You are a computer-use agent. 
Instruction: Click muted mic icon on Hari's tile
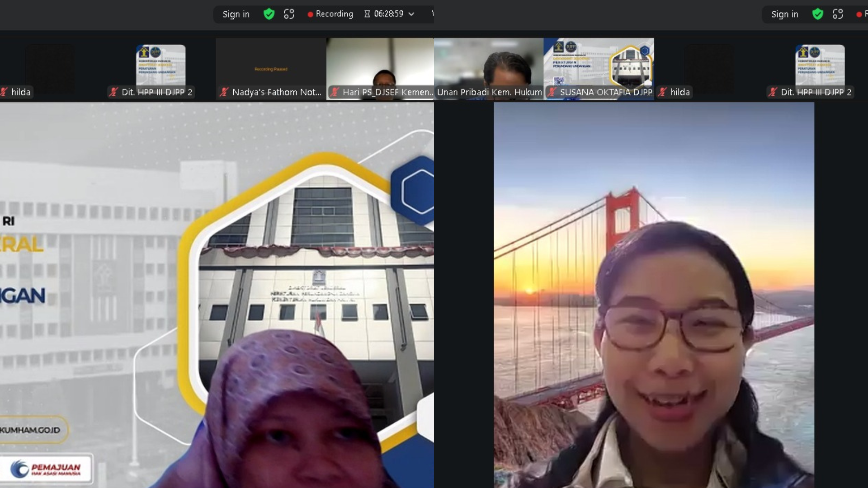(334, 92)
